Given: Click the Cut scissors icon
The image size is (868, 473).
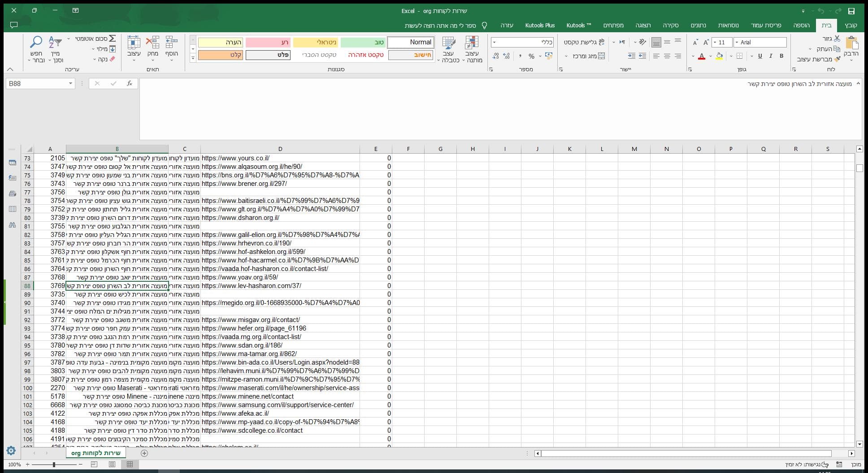Looking at the screenshot, I should [x=837, y=39].
